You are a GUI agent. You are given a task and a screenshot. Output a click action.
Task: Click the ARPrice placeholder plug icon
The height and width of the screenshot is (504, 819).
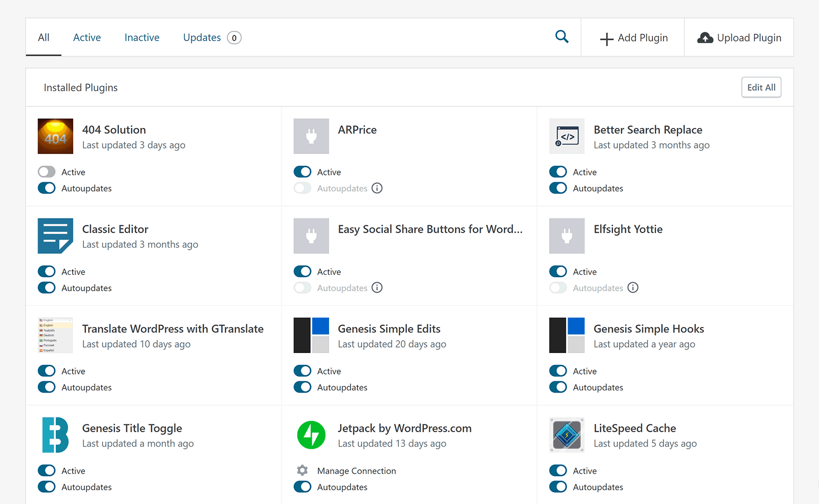click(311, 136)
